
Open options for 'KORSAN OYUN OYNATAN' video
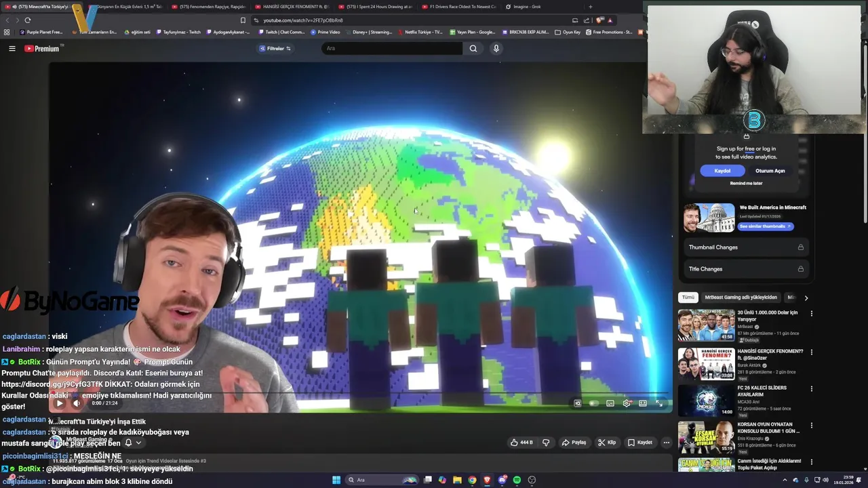(811, 426)
